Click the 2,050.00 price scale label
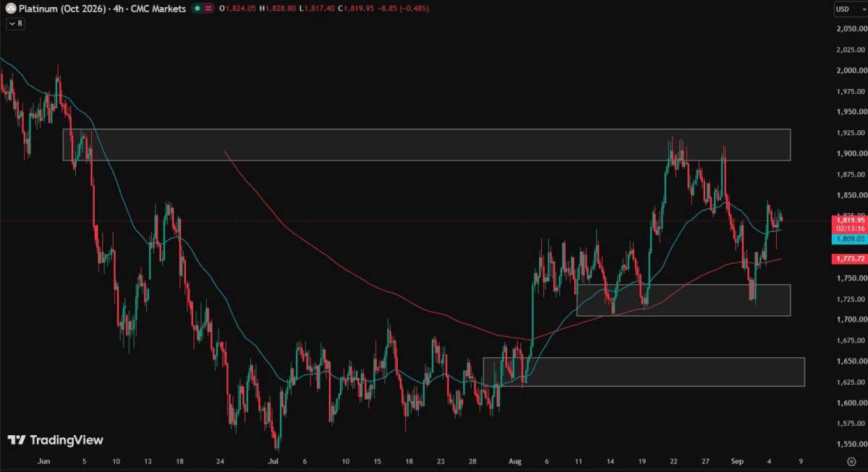The width and height of the screenshot is (868, 472). tap(851, 29)
